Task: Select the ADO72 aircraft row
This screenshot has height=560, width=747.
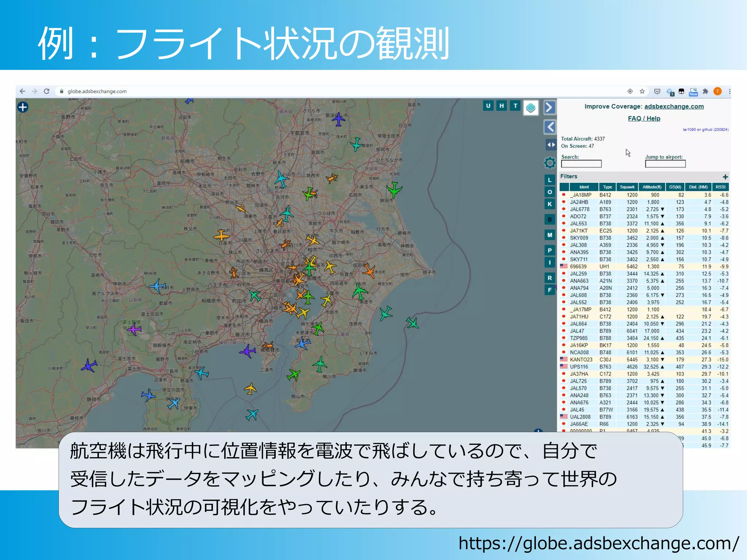Action: (x=645, y=217)
